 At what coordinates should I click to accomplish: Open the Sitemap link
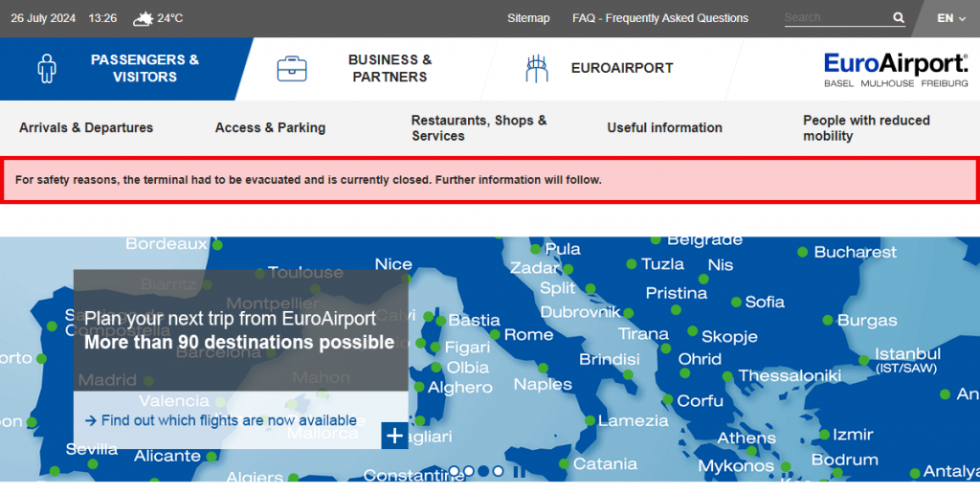click(x=528, y=18)
